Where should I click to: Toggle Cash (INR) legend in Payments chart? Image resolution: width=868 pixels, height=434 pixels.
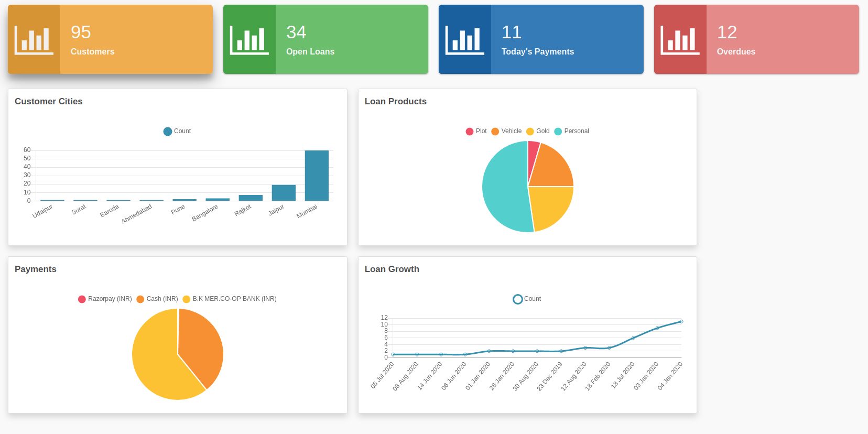tap(157, 299)
